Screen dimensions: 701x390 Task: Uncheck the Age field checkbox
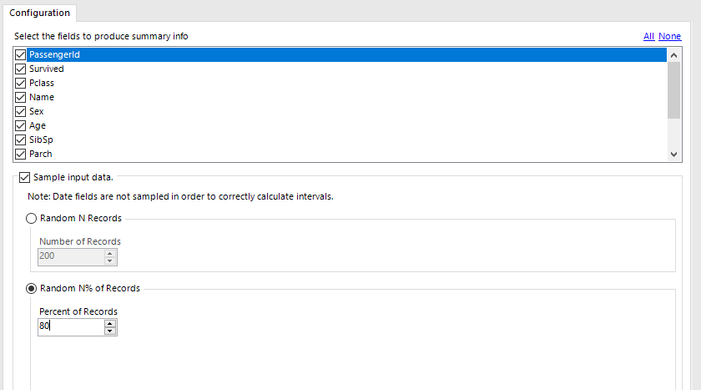(x=20, y=126)
